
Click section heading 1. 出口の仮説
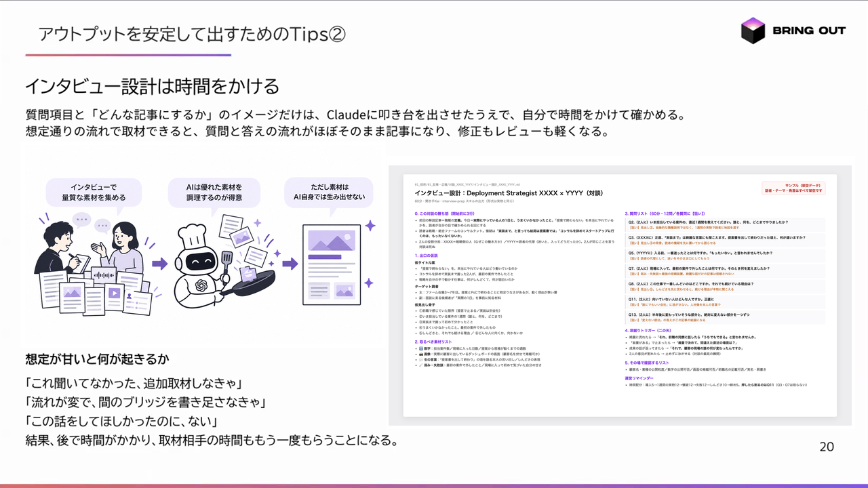[x=425, y=255]
